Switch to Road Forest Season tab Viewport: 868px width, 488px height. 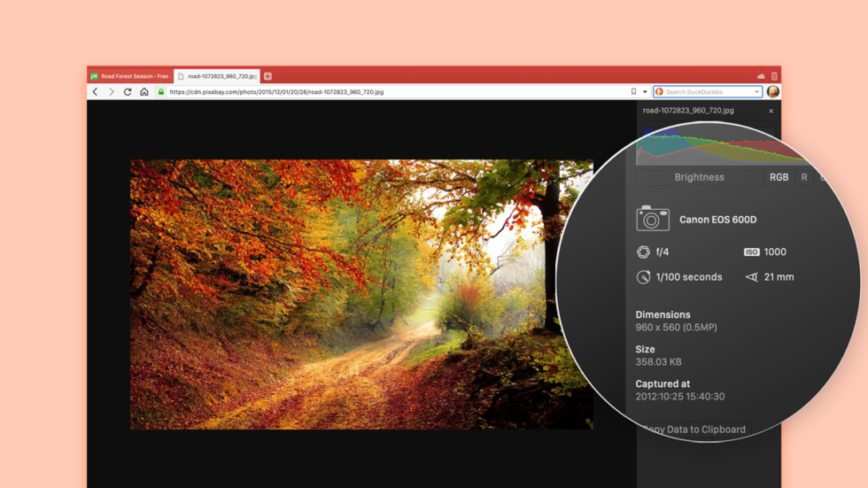click(x=130, y=76)
